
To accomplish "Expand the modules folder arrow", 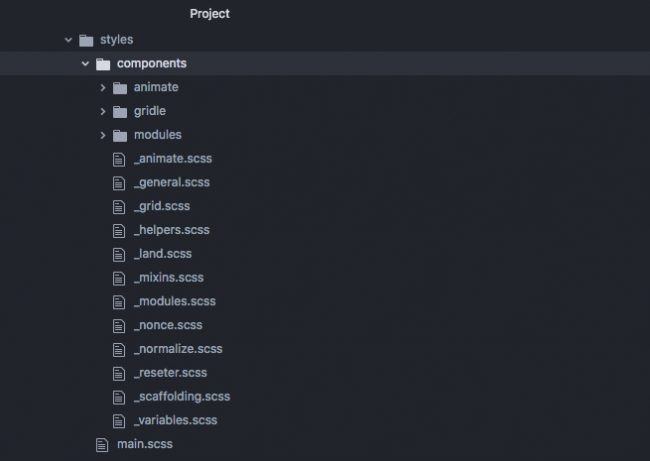I will pos(103,135).
